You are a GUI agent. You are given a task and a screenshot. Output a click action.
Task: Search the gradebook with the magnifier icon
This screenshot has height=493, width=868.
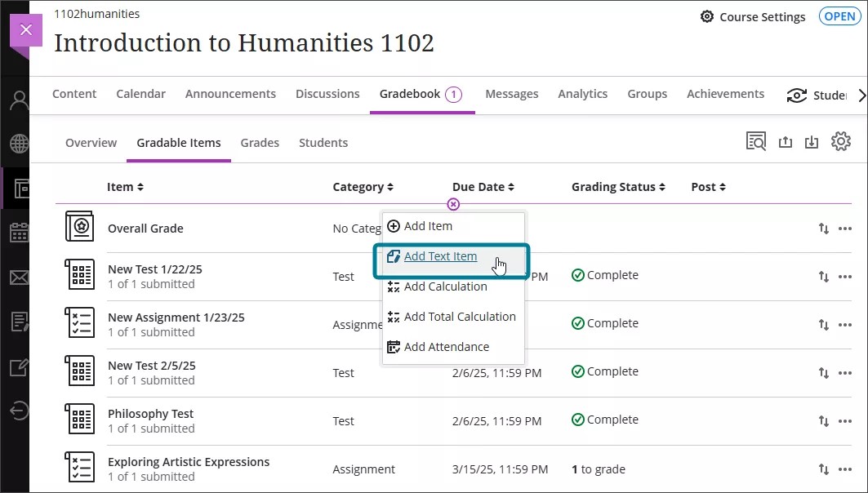click(x=756, y=140)
